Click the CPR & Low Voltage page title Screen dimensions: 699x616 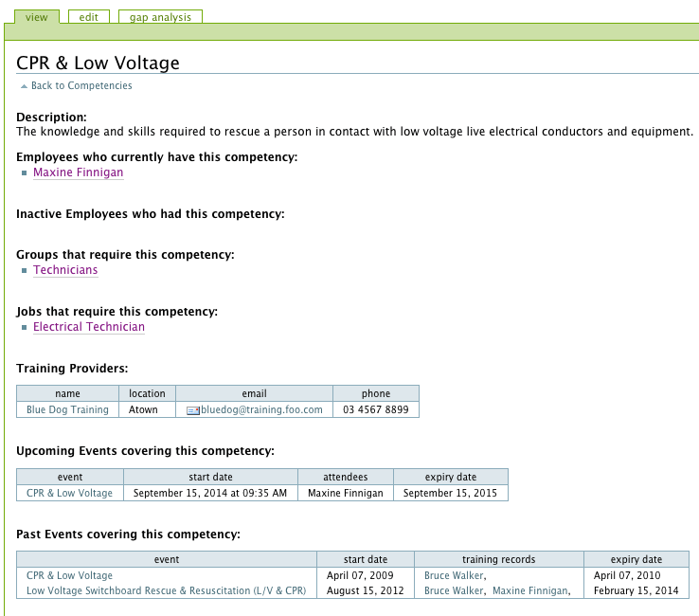coord(98,63)
